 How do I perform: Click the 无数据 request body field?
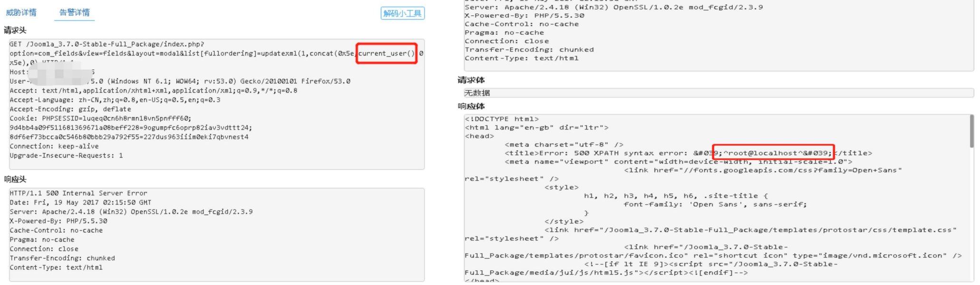tap(718, 93)
